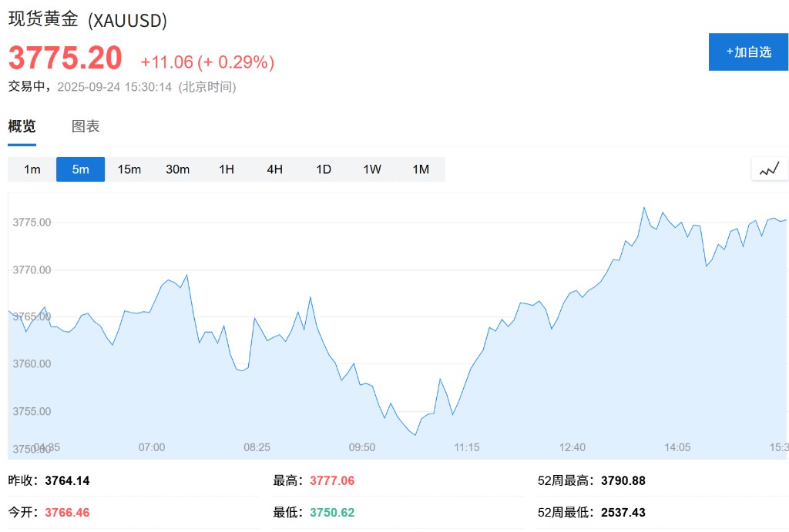Click the price peak near 13:40 on chart
The height and width of the screenshot is (532, 789).
(643, 208)
